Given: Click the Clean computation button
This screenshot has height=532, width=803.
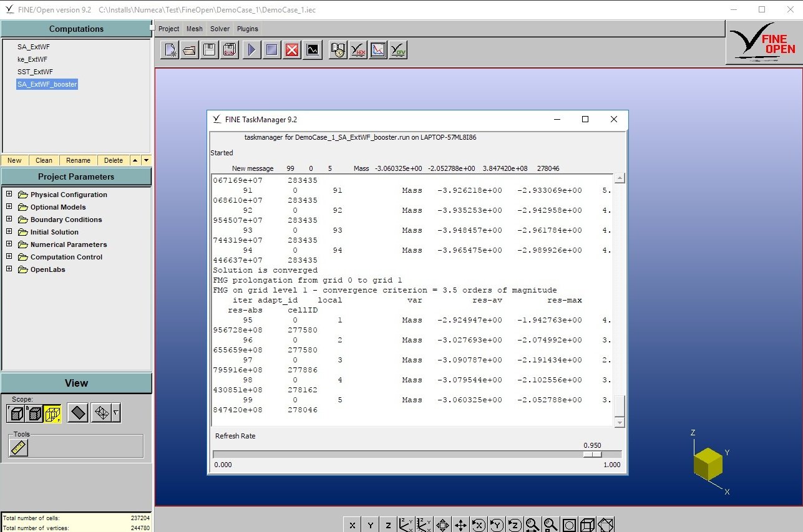Looking at the screenshot, I should click(44, 160).
